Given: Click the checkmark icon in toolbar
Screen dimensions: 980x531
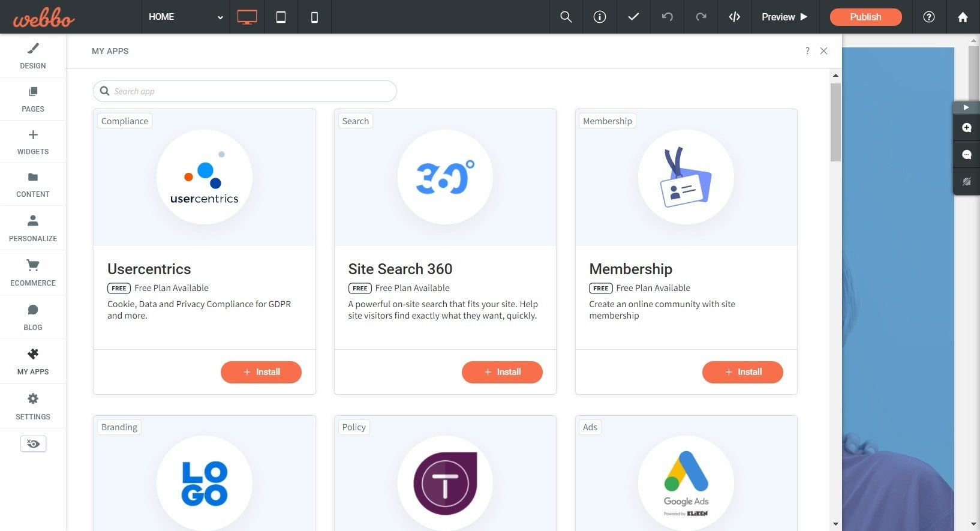Looking at the screenshot, I should tap(633, 17).
